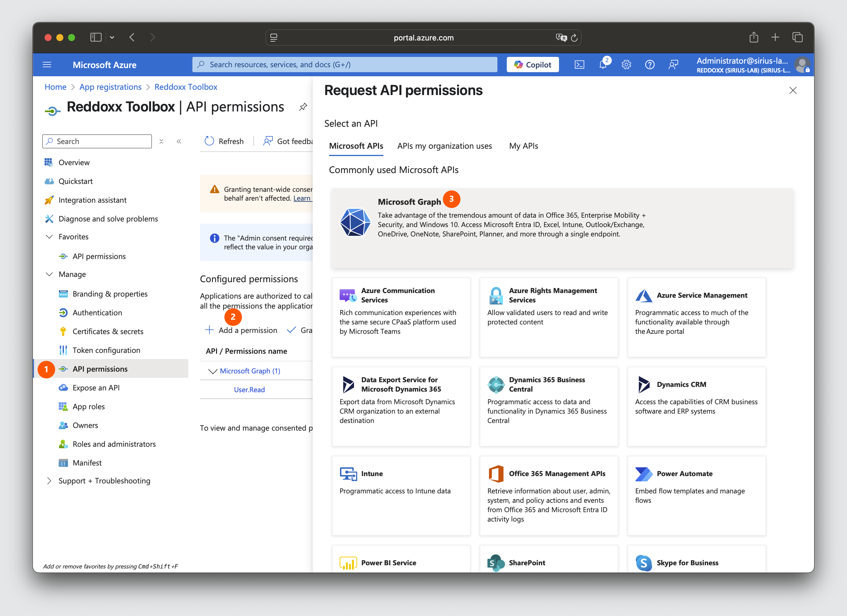Open Diagnose and solve problems
Viewport: 847px width, 616px height.
click(x=108, y=219)
